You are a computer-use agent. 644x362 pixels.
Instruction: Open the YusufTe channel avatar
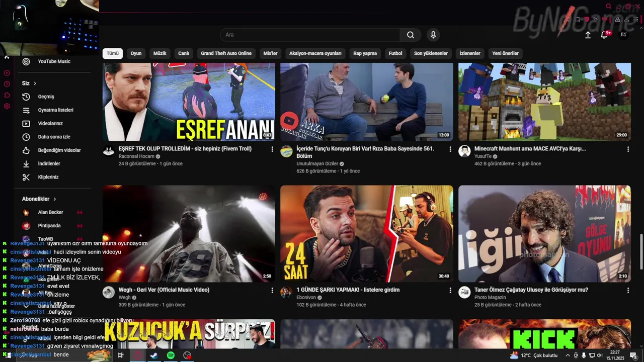(464, 151)
